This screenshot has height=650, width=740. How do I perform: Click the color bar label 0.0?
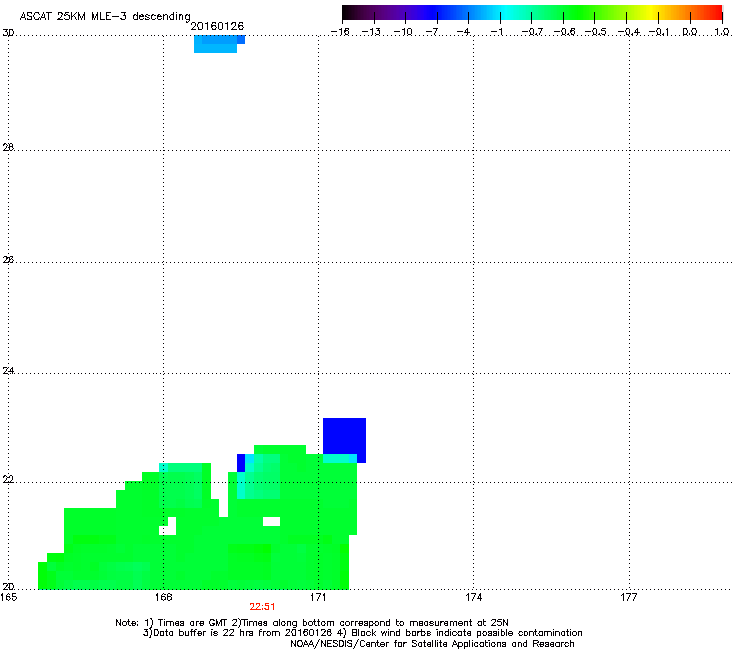pos(690,32)
